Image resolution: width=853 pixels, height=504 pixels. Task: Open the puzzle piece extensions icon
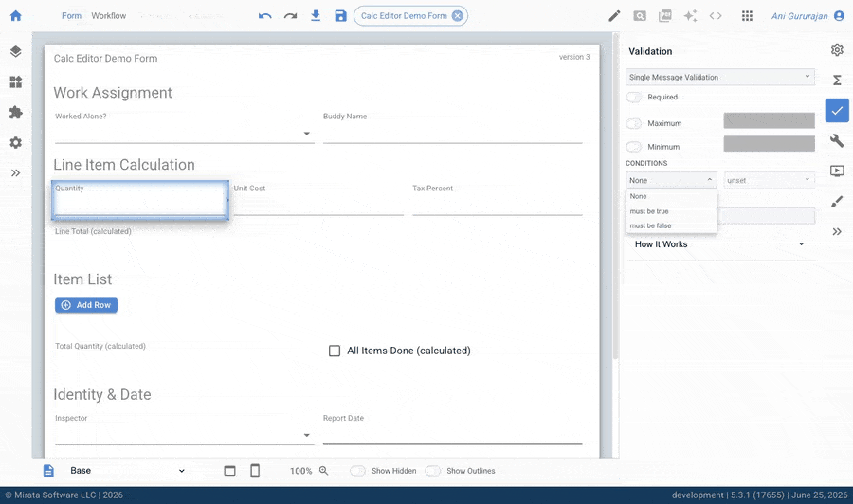point(16,113)
